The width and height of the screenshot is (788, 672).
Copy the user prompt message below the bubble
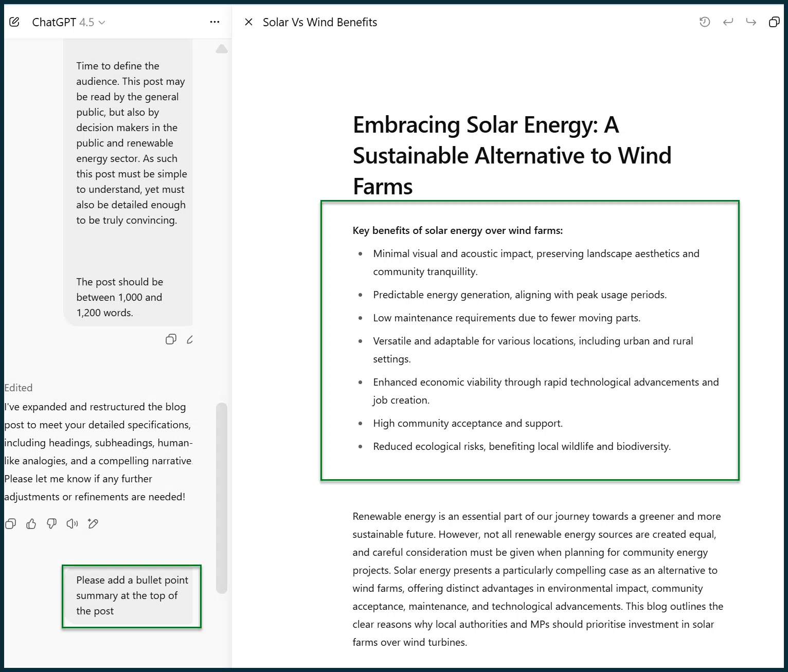click(171, 339)
